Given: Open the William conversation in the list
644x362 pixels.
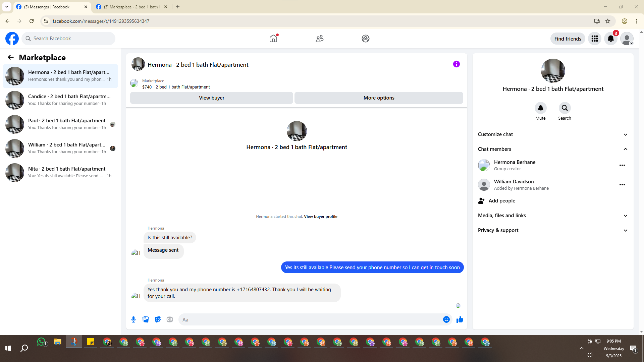Looking at the screenshot, I should click(x=60, y=148).
